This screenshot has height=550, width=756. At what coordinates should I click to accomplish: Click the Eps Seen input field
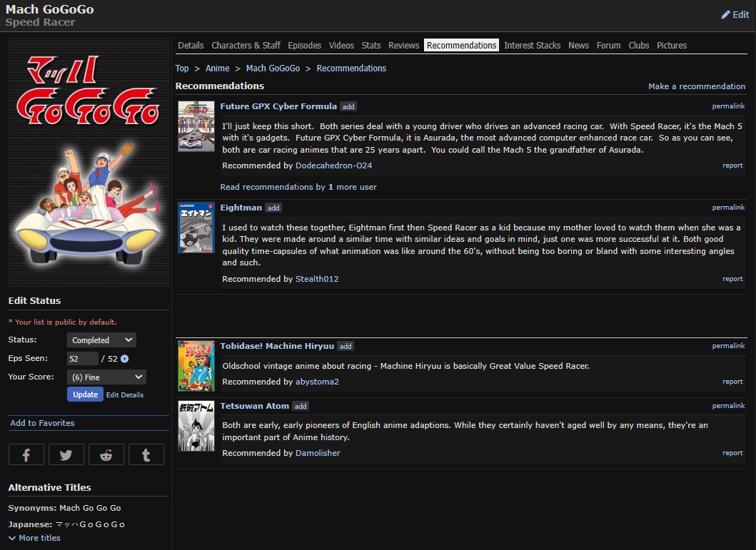pyautogui.click(x=82, y=359)
